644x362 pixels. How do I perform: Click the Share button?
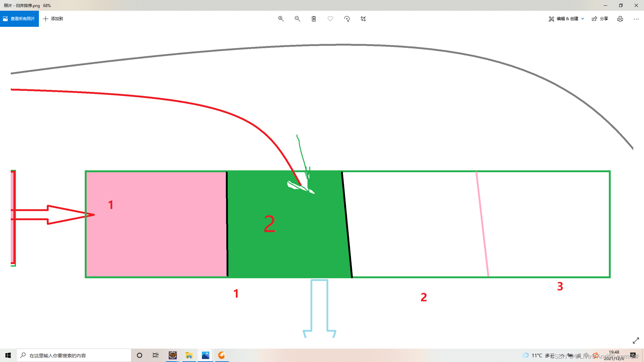600,19
